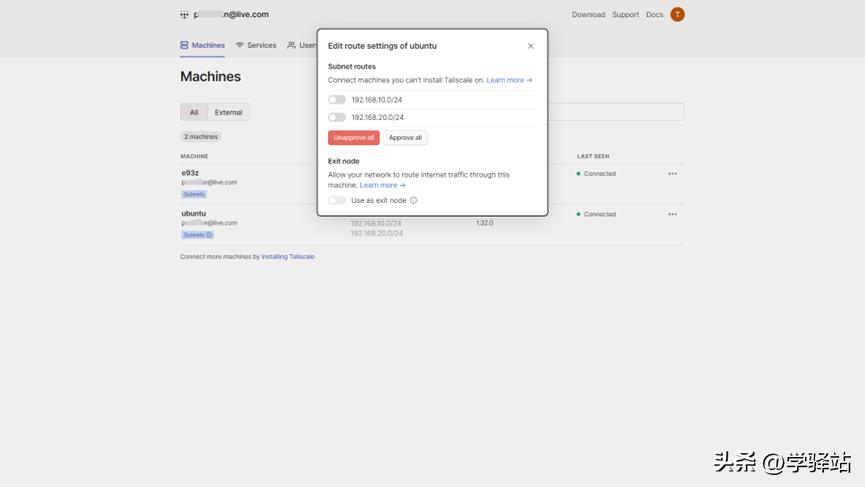Screen dimensions: 865x487
Task: Click the Approve all button
Action: point(405,138)
